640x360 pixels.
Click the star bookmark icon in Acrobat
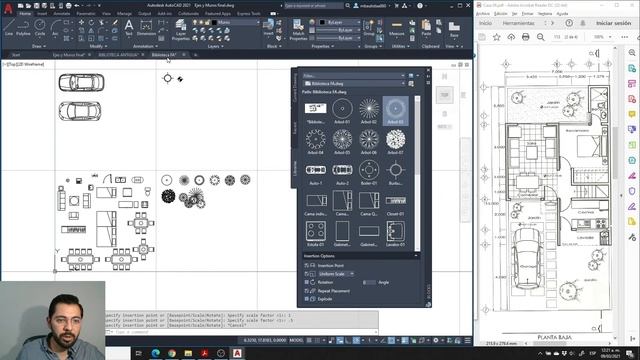click(496, 37)
